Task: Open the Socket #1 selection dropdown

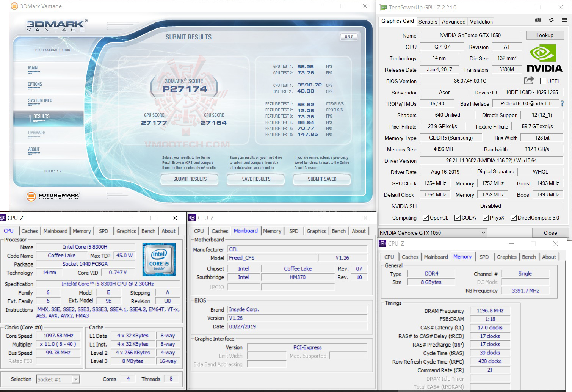Action: (x=58, y=379)
